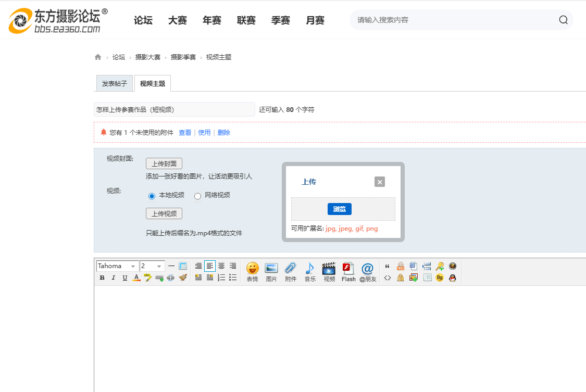
Task: Click 摄影大赛 in the breadcrumb
Action: [147, 57]
